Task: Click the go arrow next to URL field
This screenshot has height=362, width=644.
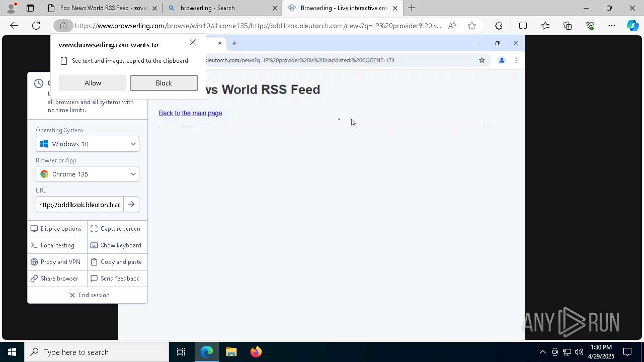Action: click(x=131, y=205)
